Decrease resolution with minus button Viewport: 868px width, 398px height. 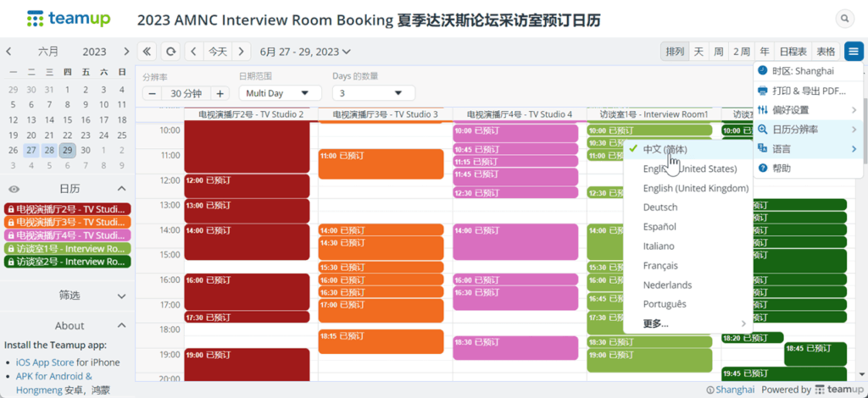[x=152, y=93]
